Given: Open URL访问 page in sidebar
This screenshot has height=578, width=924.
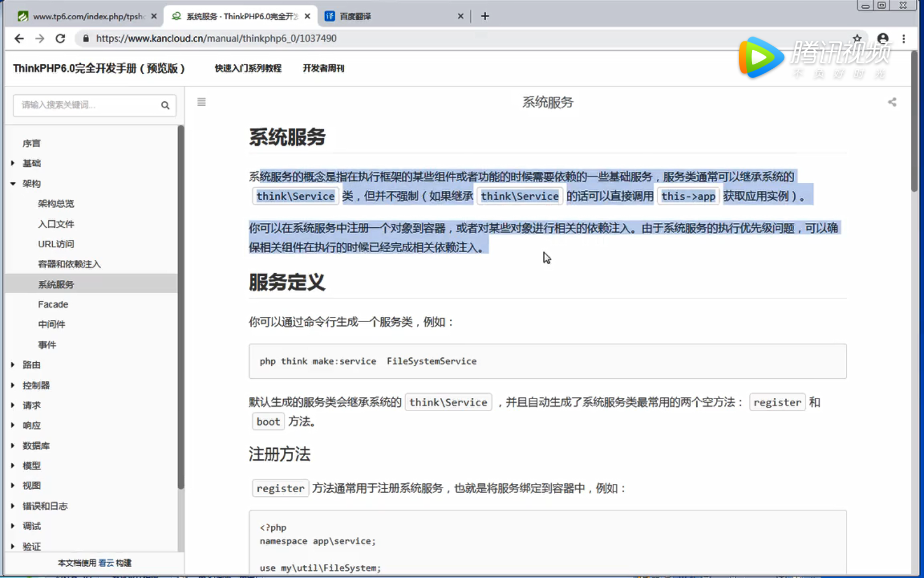Looking at the screenshot, I should point(56,244).
